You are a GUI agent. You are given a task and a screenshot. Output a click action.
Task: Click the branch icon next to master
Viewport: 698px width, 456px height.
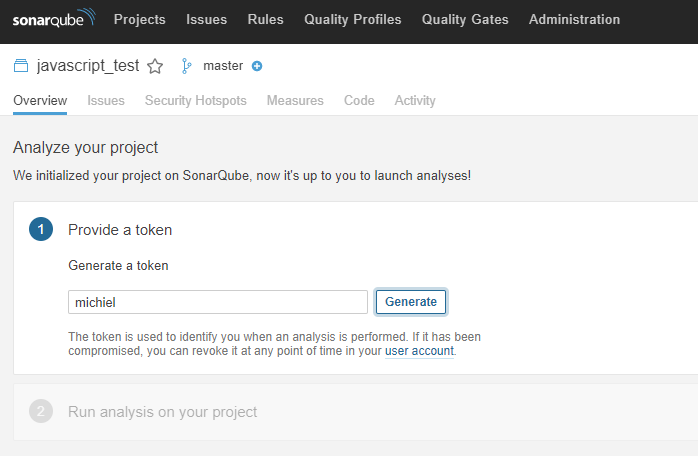pyautogui.click(x=187, y=66)
